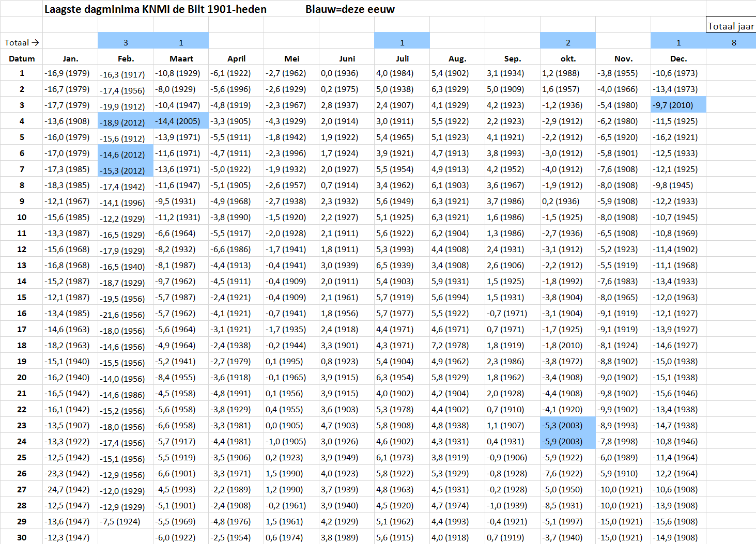Select the blue cell '-5,9 (2003)'
The image size is (756, 544).
click(x=568, y=441)
